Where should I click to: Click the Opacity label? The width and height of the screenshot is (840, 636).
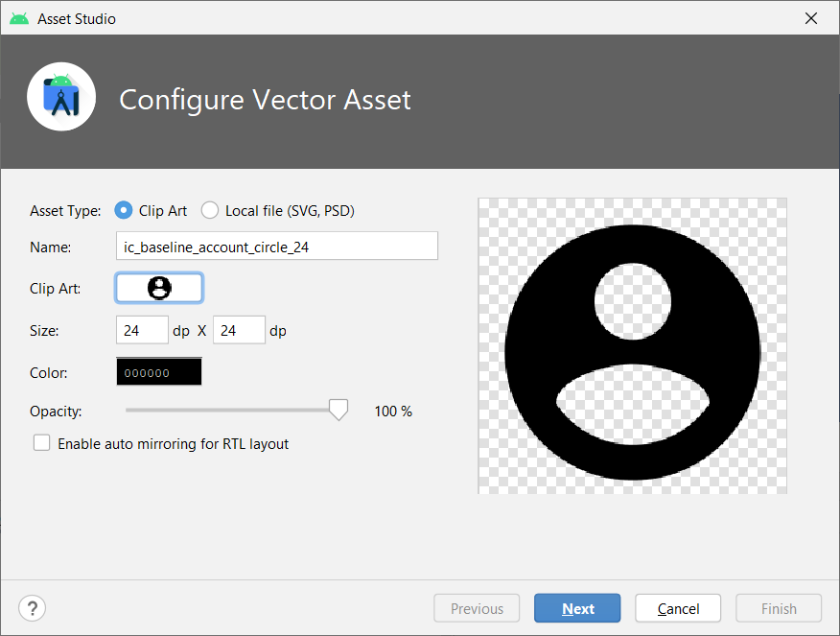(56, 412)
